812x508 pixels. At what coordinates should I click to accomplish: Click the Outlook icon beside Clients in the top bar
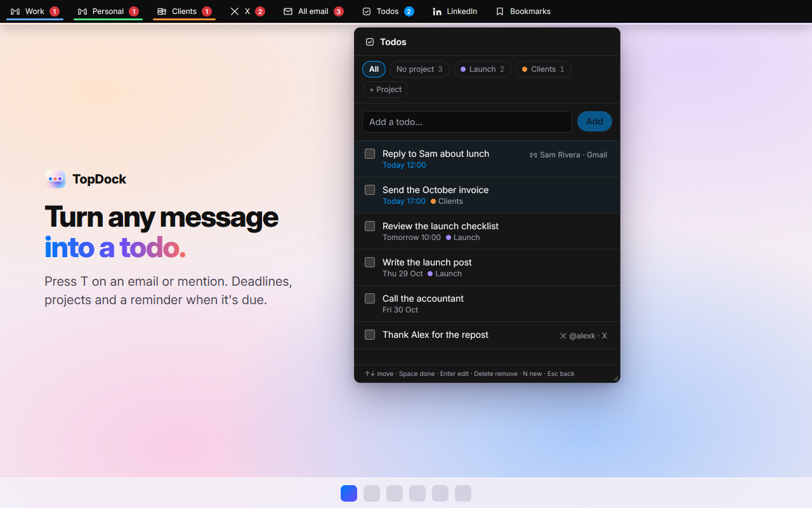pos(162,11)
